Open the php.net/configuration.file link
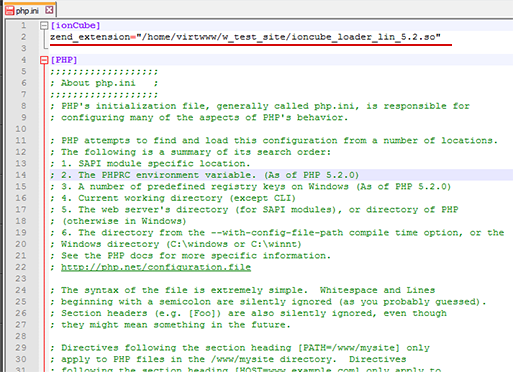The width and height of the screenshot is (513, 372). (156, 267)
